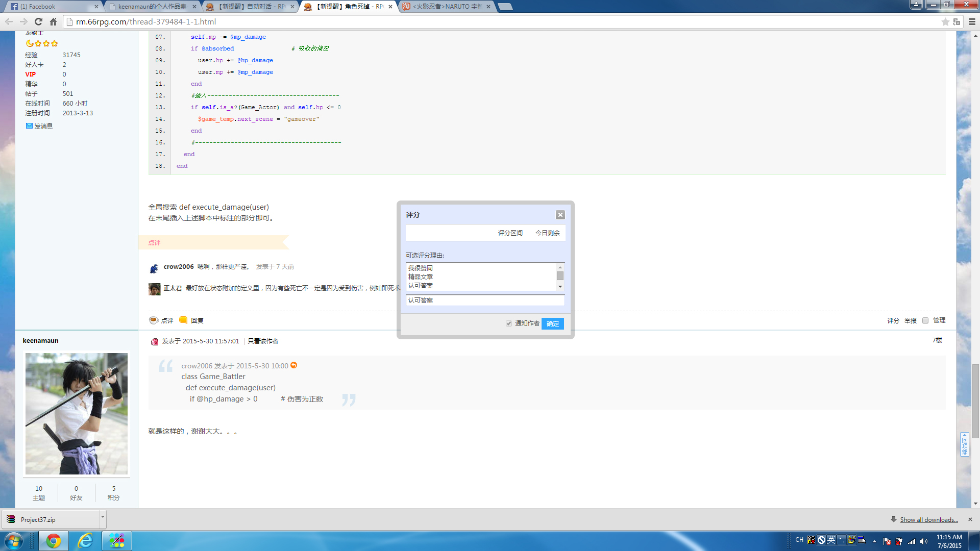Click the back-to-top floating button

[964, 444]
